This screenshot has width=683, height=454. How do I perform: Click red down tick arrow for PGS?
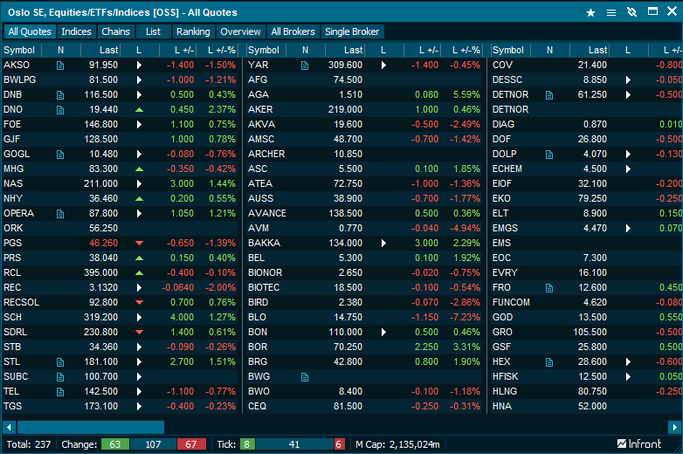139,243
